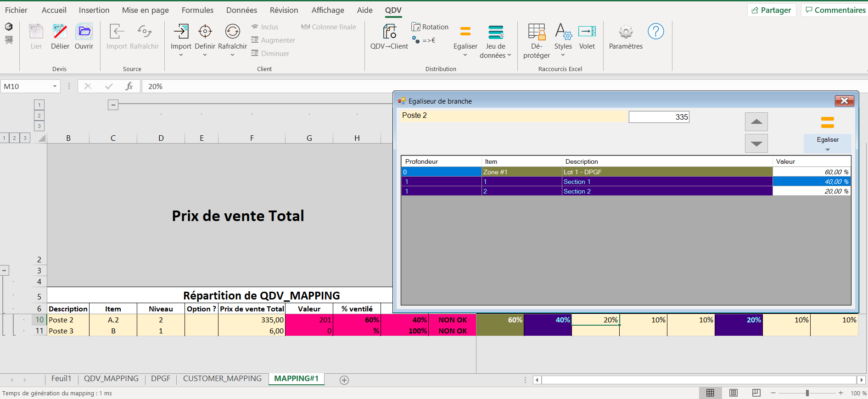Click the Styles icon

563,32
